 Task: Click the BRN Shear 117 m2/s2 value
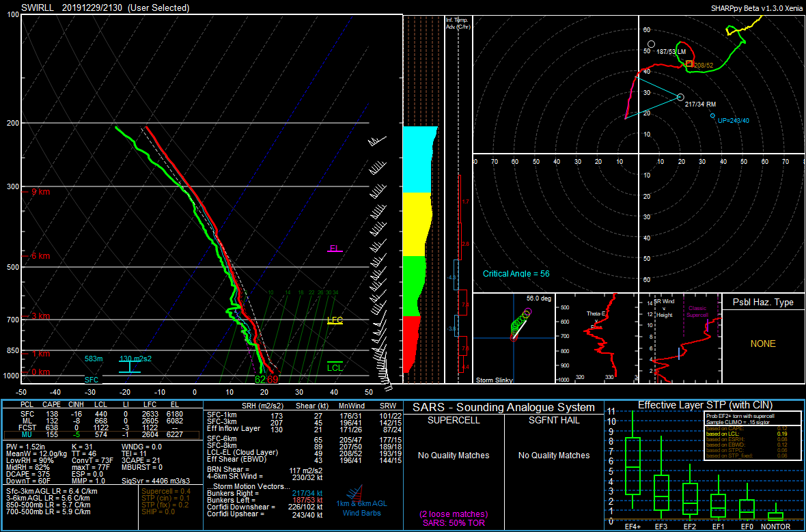306,471
